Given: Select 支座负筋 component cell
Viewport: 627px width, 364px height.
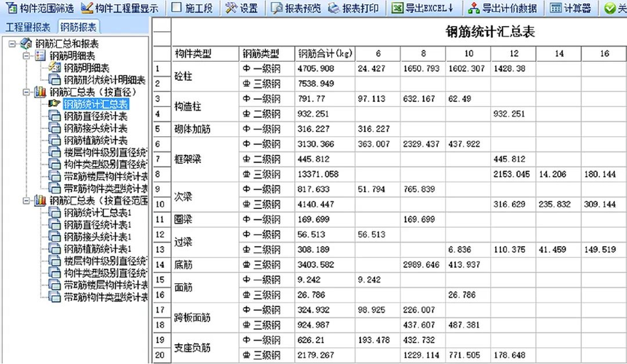Looking at the screenshot, I should (x=205, y=347).
